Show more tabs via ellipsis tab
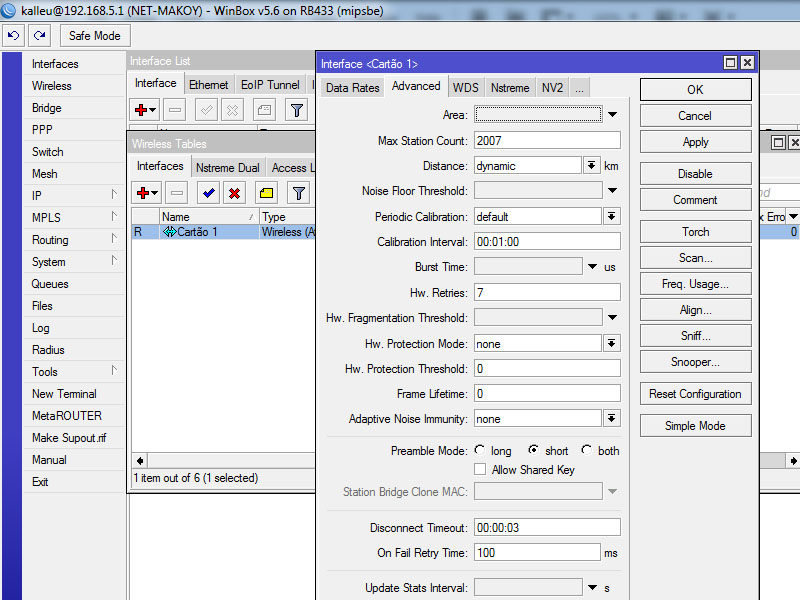 [x=579, y=88]
